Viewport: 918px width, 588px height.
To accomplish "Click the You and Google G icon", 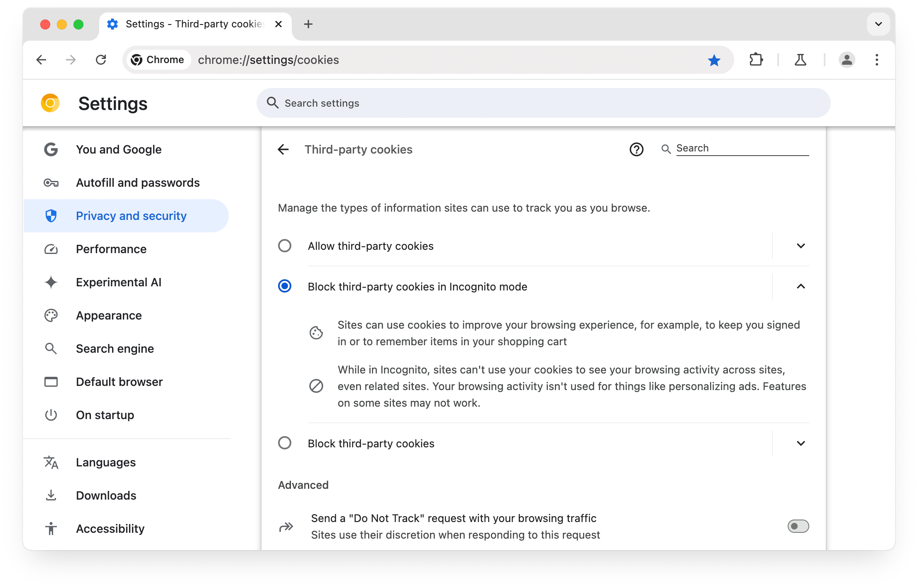I will pyautogui.click(x=51, y=149).
